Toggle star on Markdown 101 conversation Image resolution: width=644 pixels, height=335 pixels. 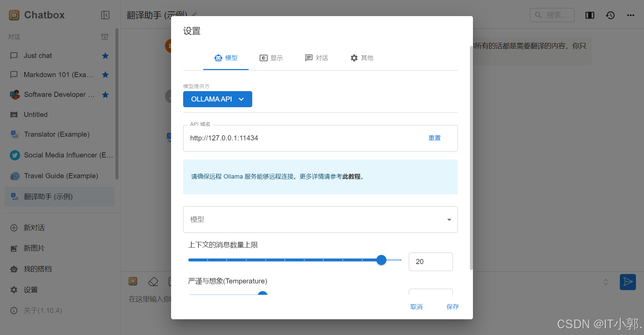pyautogui.click(x=105, y=75)
